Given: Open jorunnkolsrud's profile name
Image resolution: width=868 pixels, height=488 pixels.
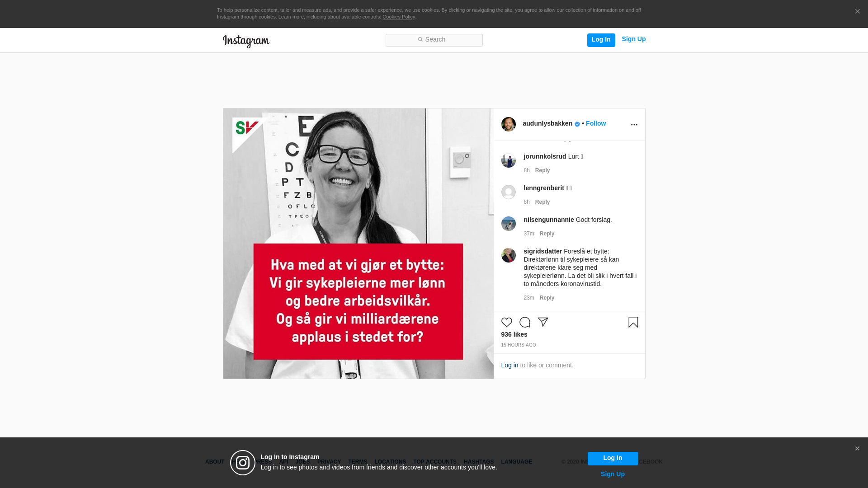Looking at the screenshot, I should click(545, 156).
